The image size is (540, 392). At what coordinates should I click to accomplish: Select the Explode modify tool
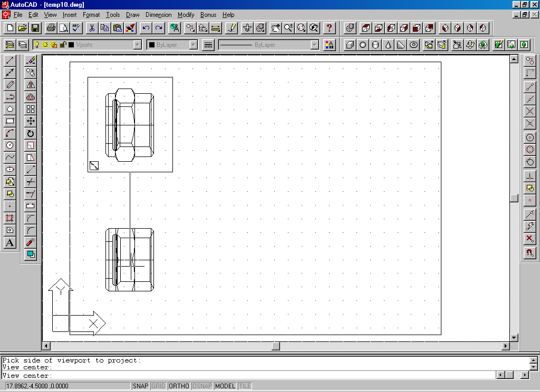click(x=31, y=242)
